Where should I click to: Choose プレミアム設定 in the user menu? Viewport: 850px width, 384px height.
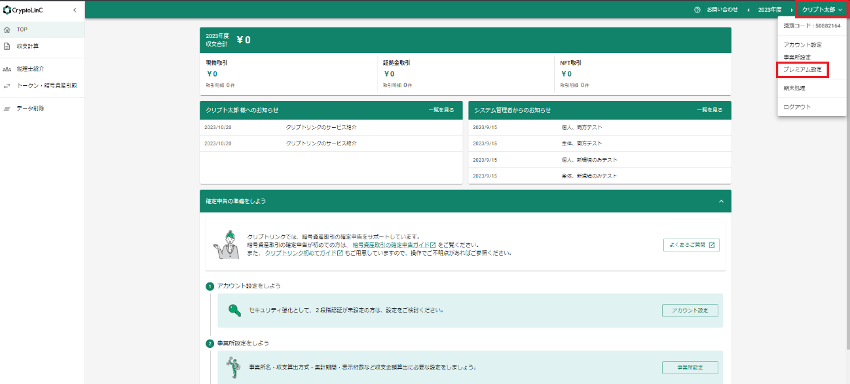click(803, 69)
